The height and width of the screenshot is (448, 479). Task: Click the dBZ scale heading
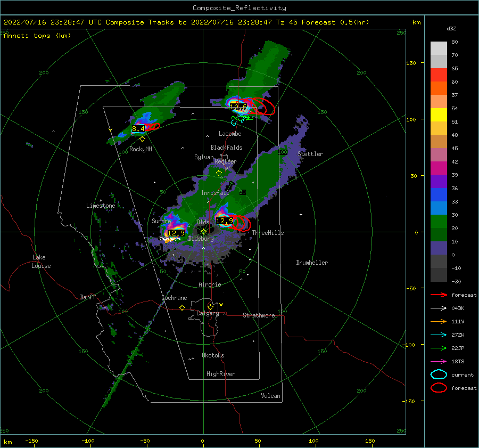451,28
